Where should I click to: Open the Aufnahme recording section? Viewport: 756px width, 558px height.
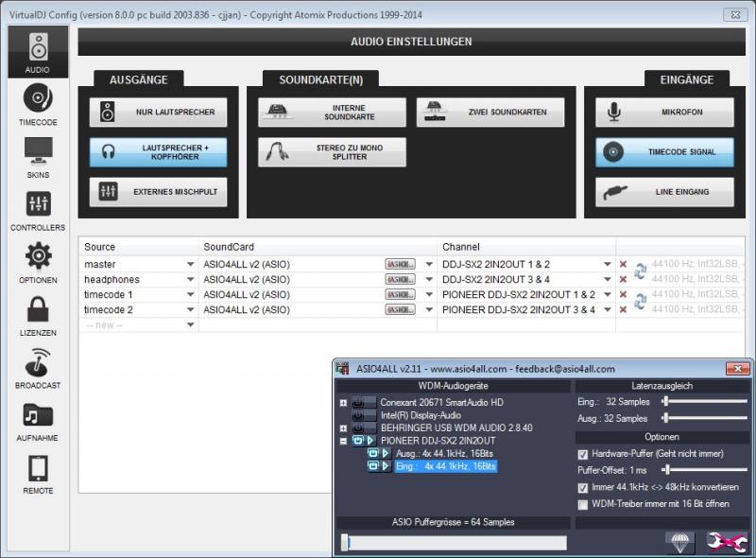[38, 421]
